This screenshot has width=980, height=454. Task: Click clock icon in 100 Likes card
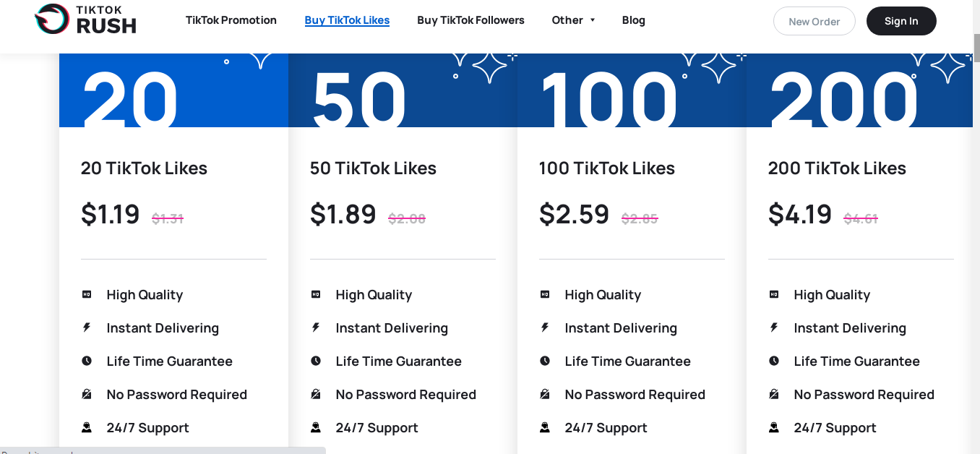pos(545,361)
